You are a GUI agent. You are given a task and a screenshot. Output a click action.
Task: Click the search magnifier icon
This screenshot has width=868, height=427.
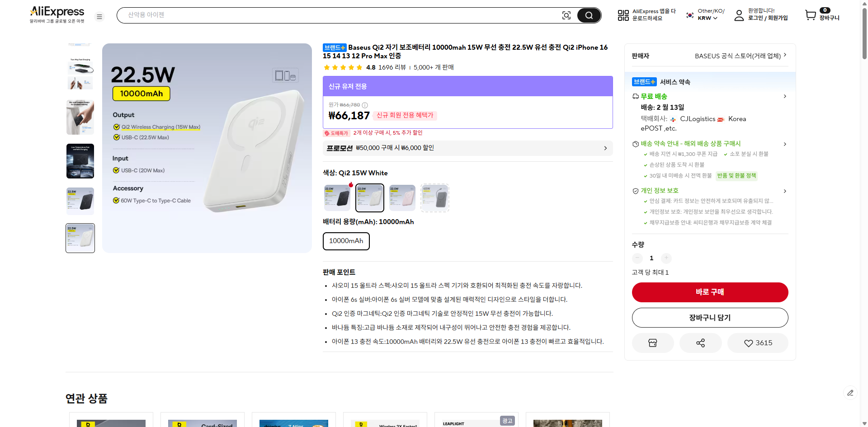coord(589,15)
